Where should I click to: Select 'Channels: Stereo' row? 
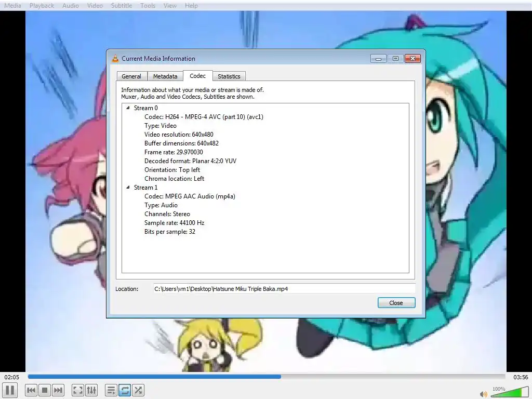point(167,214)
